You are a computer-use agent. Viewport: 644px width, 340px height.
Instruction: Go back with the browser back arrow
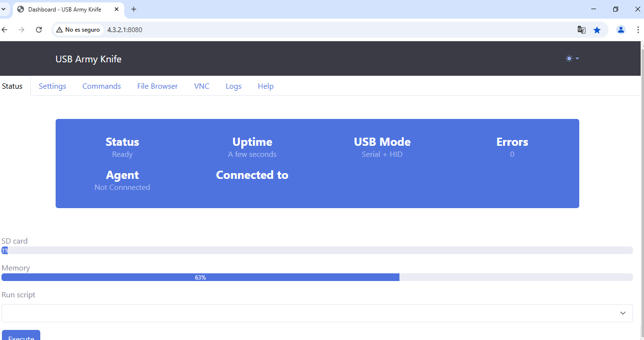point(5,30)
